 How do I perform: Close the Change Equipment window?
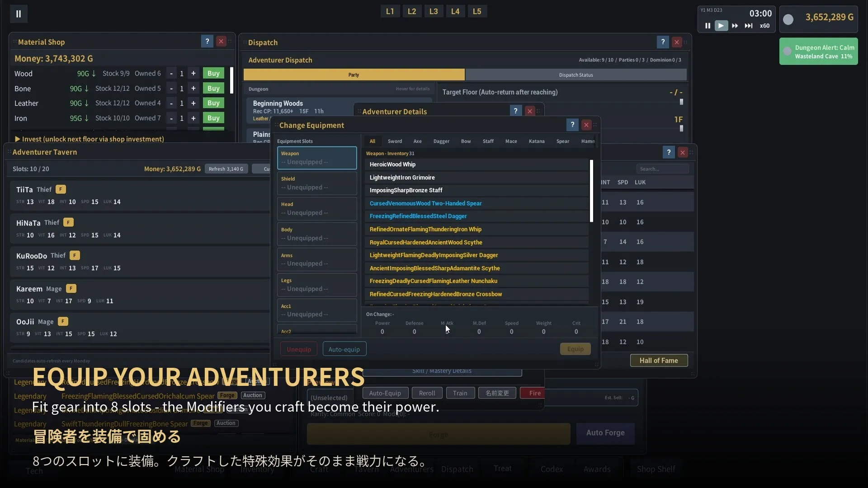click(x=586, y=125)
